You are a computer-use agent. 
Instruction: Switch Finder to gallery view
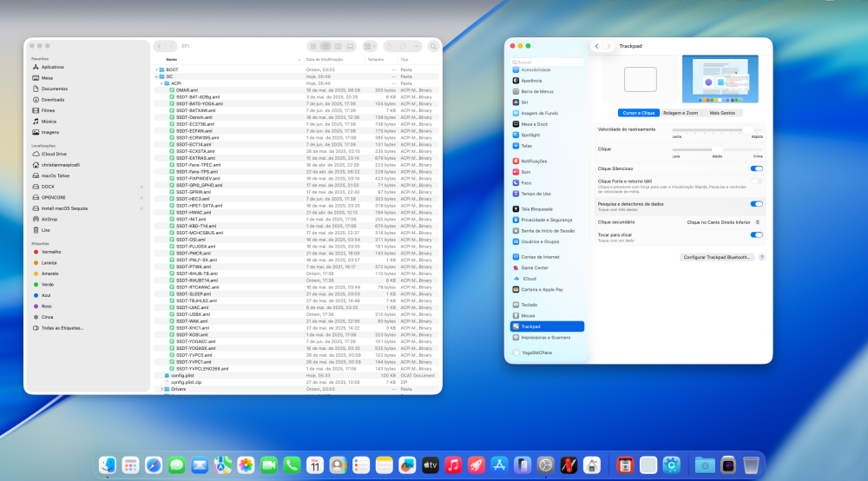click(350, 47)
